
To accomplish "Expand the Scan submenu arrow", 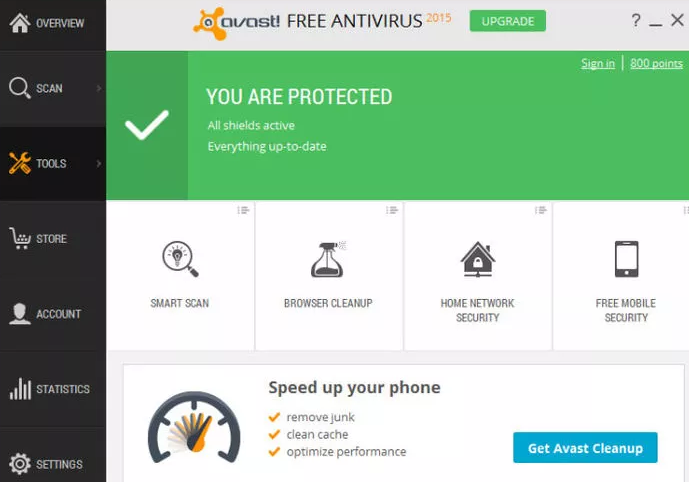I will pyautogui.click(x=99, y=88).
